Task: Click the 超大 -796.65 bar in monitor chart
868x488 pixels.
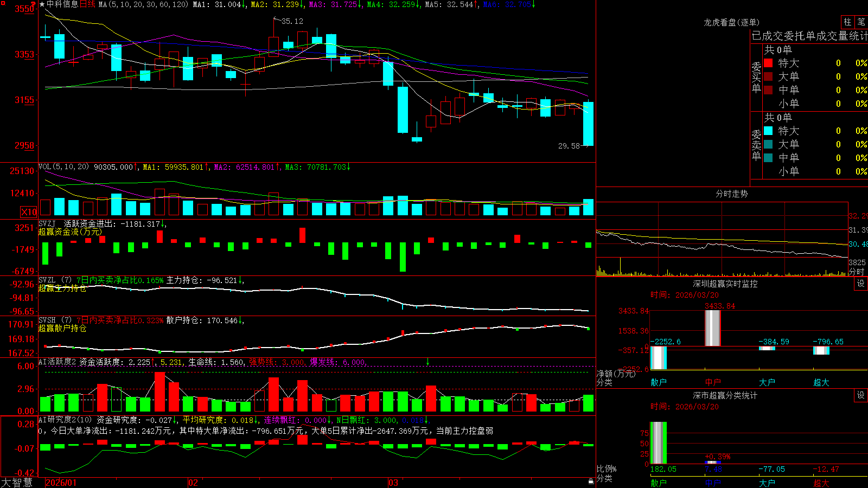Action: (x=821, y=350)
